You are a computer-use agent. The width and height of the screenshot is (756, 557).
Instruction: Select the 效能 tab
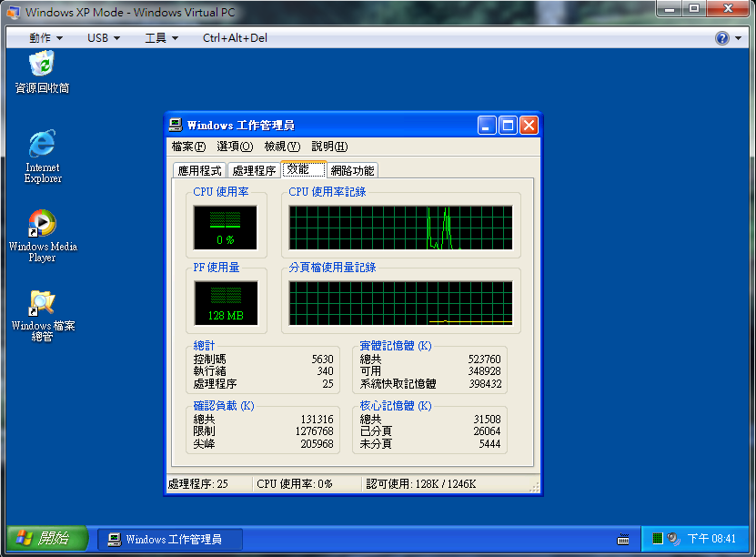click(304, 168)
